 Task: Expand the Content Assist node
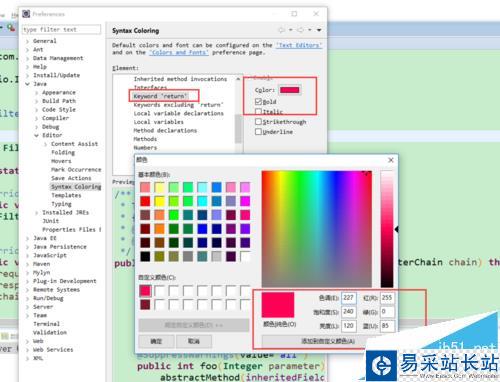(46, 144)
